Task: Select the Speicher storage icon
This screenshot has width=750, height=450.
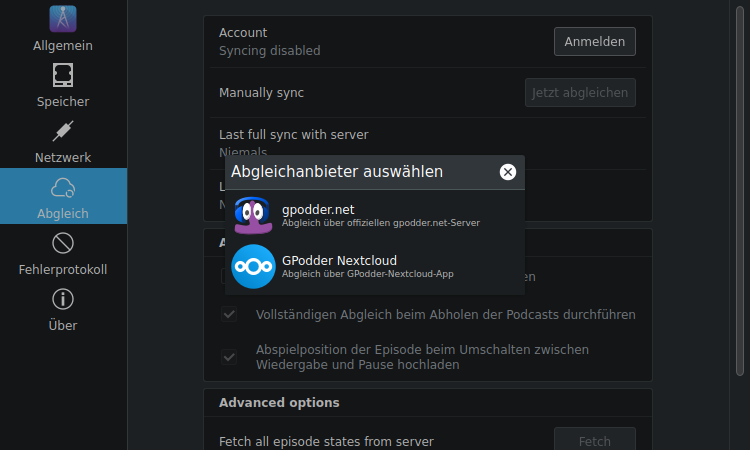Action: 63,75
